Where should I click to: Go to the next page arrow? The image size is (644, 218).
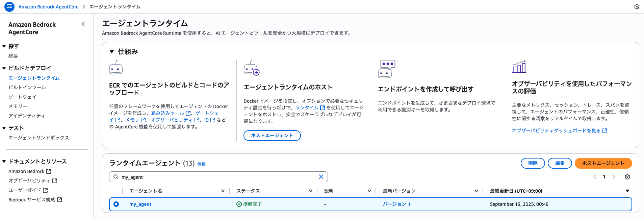614,177
